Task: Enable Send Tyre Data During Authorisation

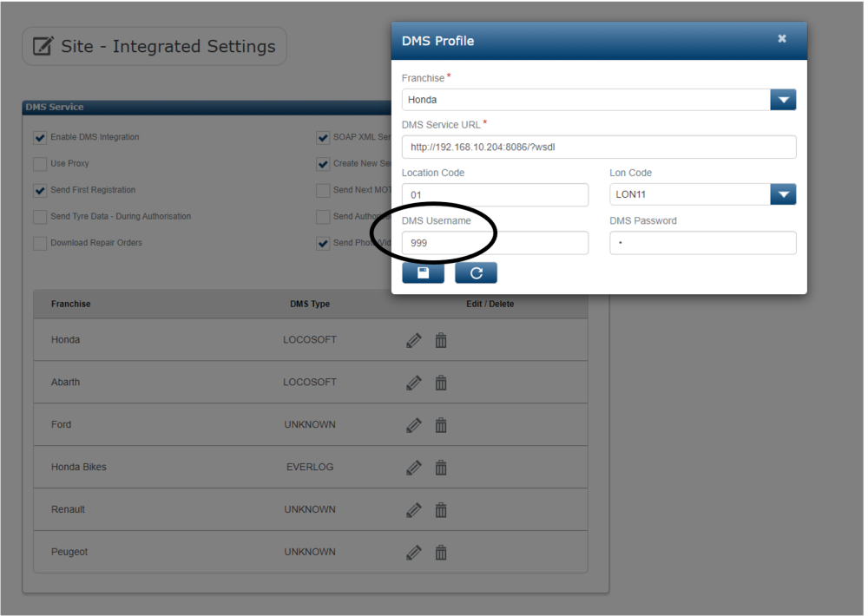Action: (40, 217)
